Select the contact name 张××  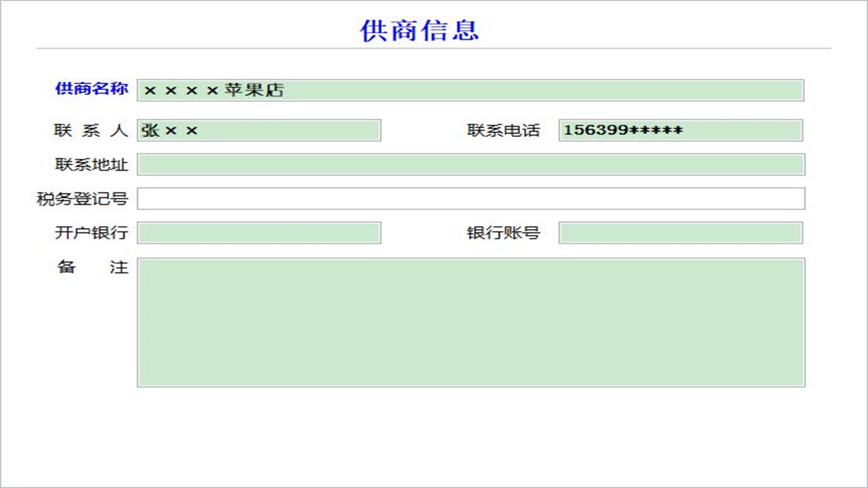coord(175,130)
